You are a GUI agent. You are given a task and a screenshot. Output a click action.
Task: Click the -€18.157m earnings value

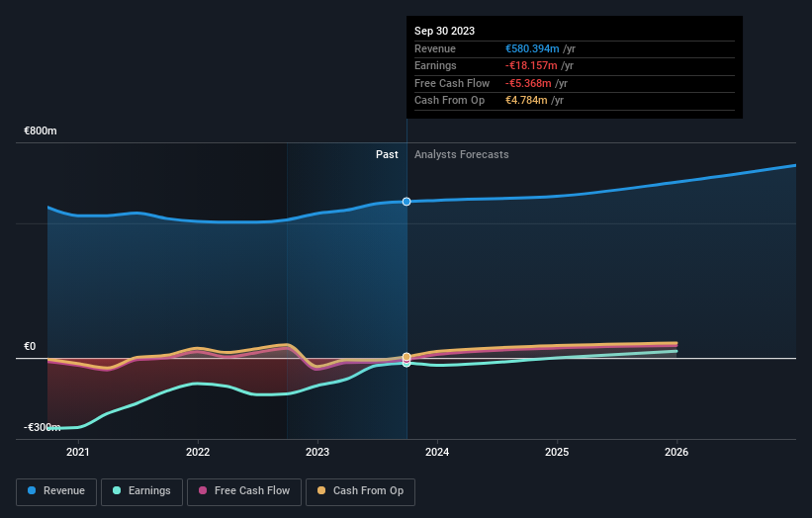[531, 65]
